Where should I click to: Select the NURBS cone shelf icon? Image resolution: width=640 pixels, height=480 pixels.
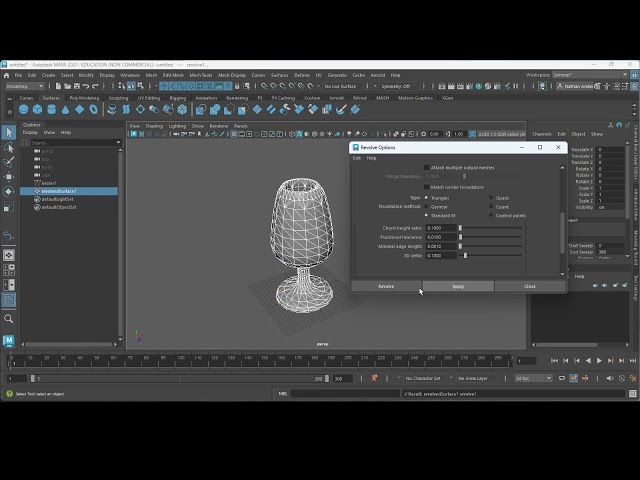(x=65, y=109)
